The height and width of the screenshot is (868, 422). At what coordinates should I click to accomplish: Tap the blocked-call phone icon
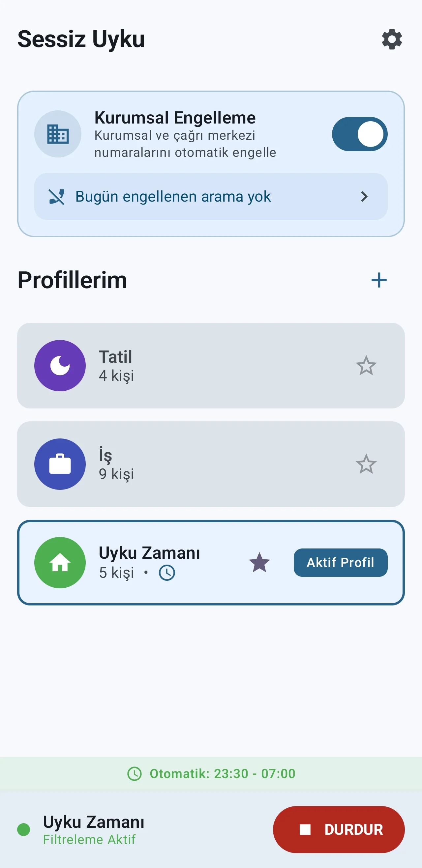point(56,197)
